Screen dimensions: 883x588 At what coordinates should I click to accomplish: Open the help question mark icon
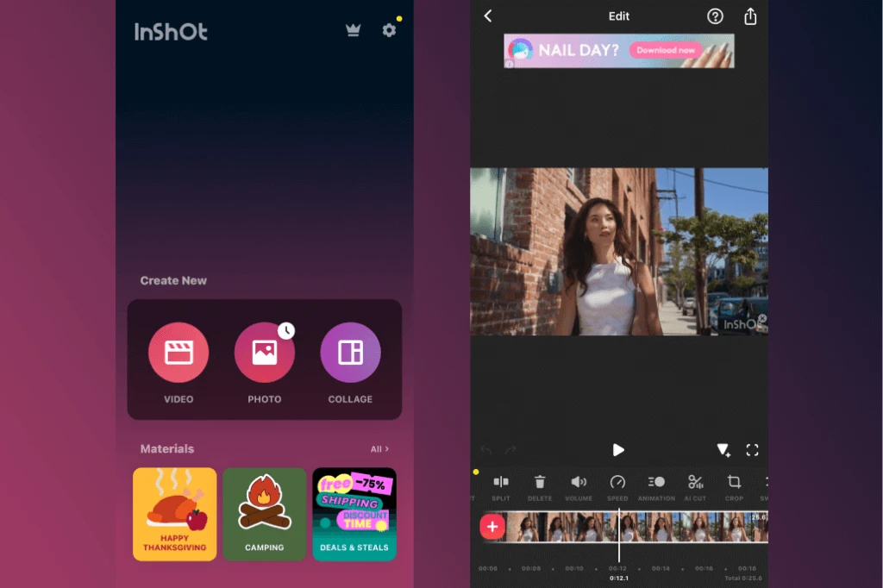point(715,16)
